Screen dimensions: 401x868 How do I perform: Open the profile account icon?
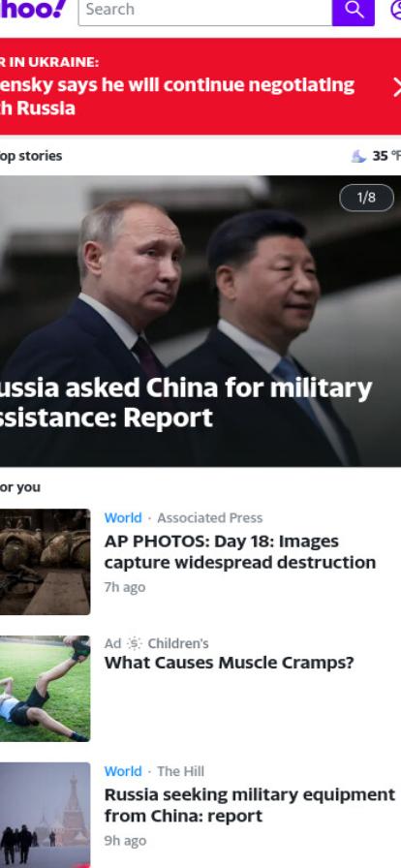(396, 10)
